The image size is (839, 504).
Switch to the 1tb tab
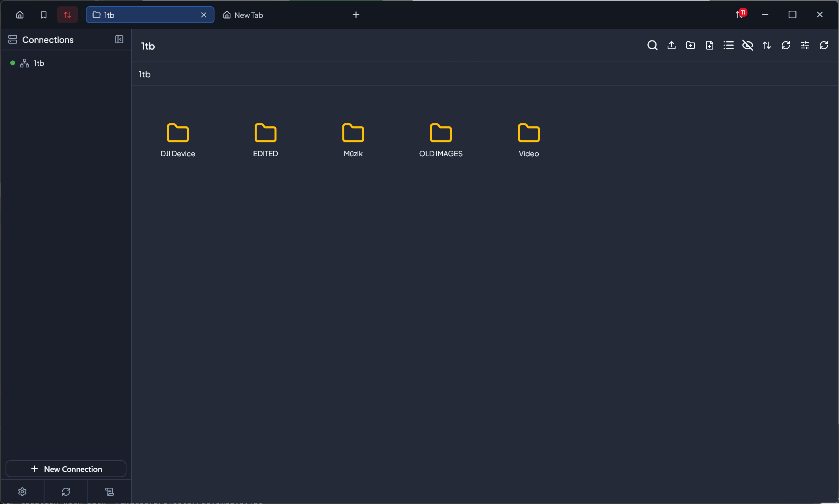150,15
